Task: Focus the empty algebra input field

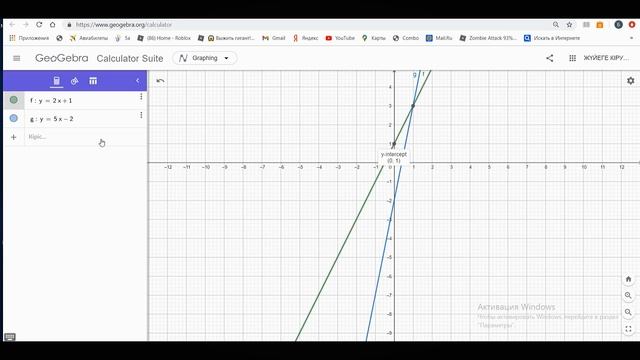Action: point(85,137)
